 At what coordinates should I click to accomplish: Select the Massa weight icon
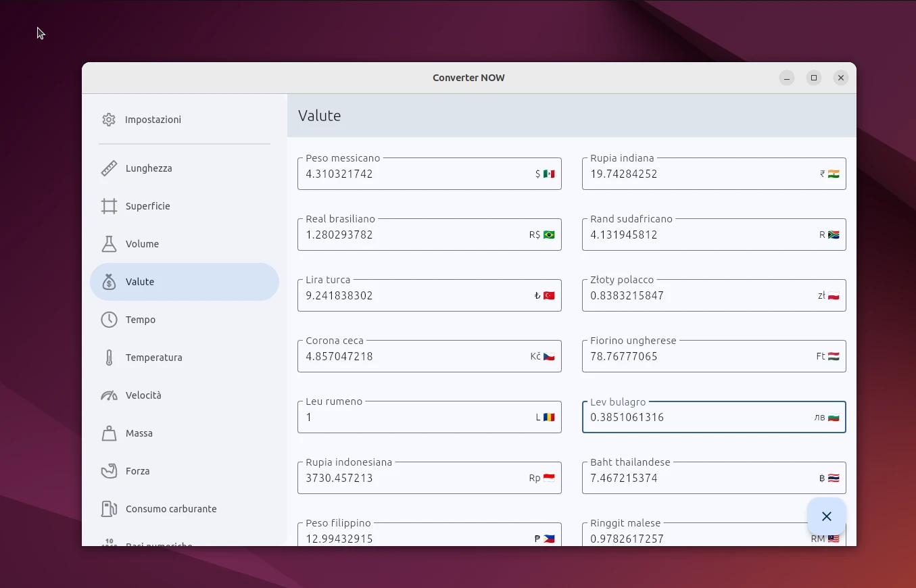(x=109, y=433)
